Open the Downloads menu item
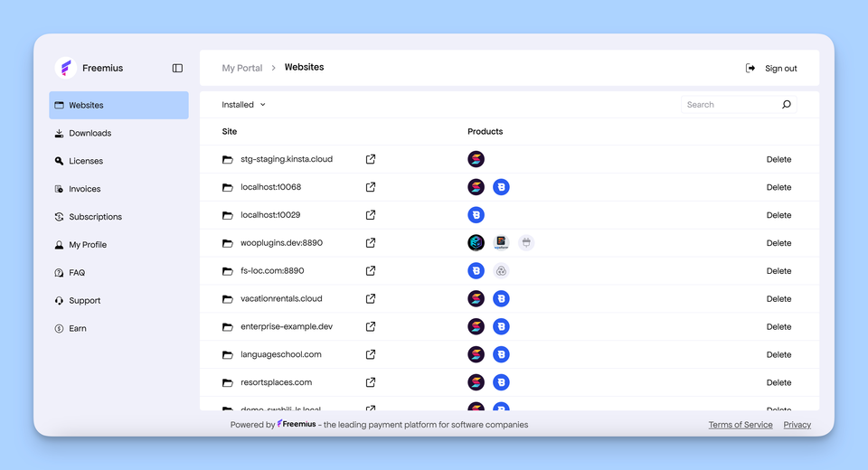Viewport: 868px width, 470px height. (x=90, y=133)
